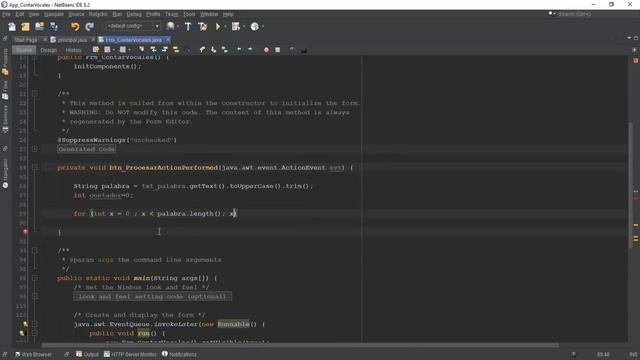Click the globe browser selector icon
Screen dimensions: 640x360
[171, 26]
